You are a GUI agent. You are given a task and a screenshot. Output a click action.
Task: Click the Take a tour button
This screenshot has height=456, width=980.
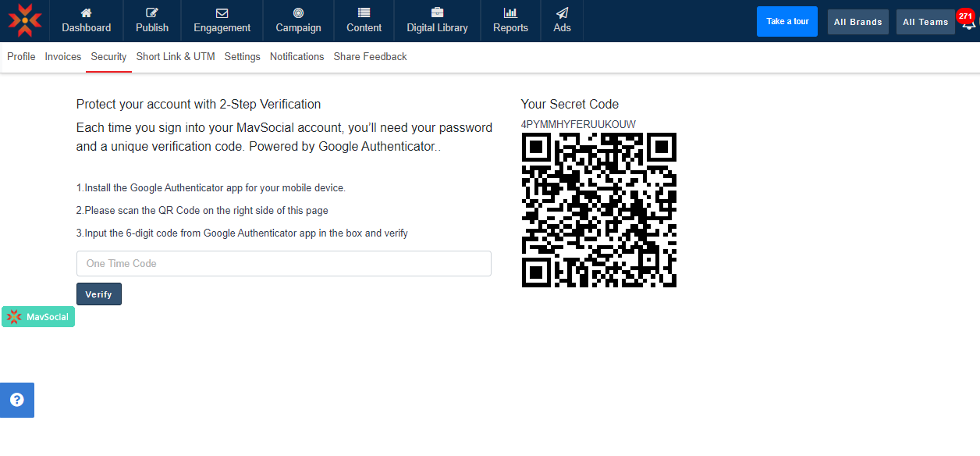[x=786, y=22]
